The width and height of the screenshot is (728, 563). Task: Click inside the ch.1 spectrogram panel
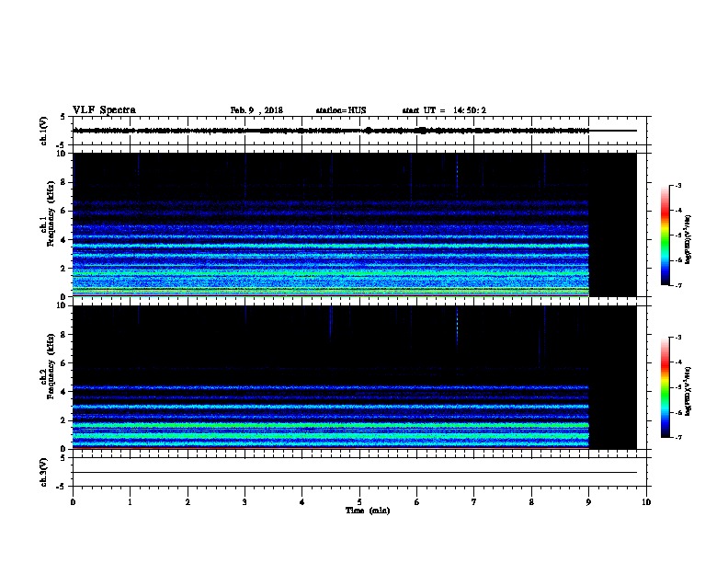(x=355, y=224)
